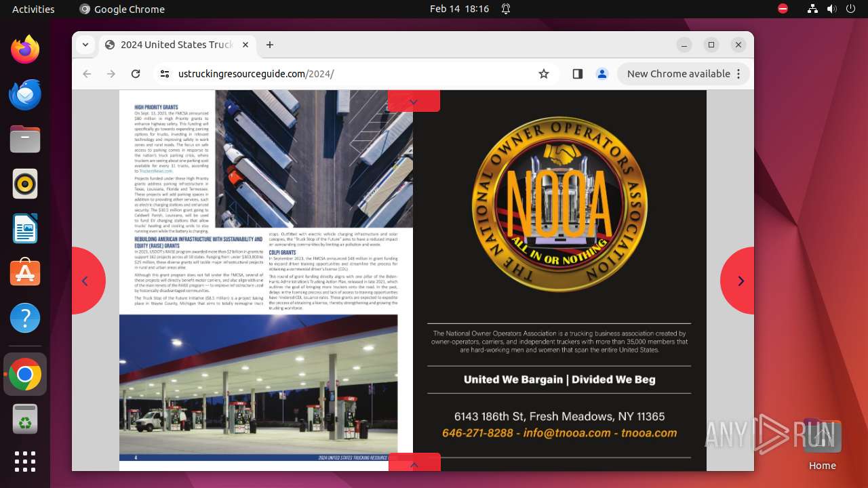The height and width of the screenshot is (488, 868).
Task: Minimize the Chrome window
Action: click(x=684, y=45)
